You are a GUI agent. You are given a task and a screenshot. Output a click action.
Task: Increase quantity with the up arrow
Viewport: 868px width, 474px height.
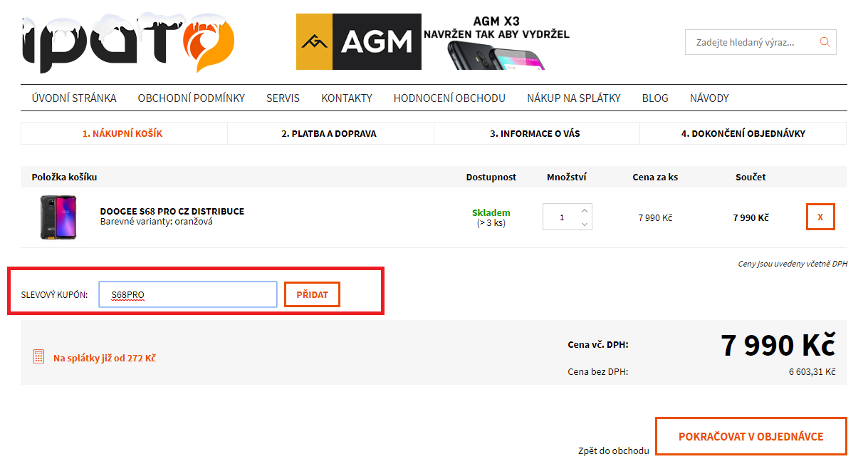click(x=585, y=210)
